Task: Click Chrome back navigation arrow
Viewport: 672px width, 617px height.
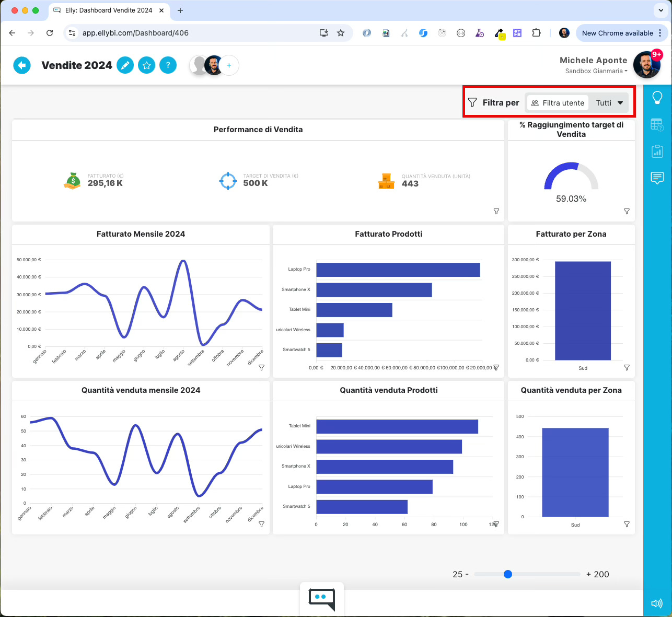Action: coord(12,33)
